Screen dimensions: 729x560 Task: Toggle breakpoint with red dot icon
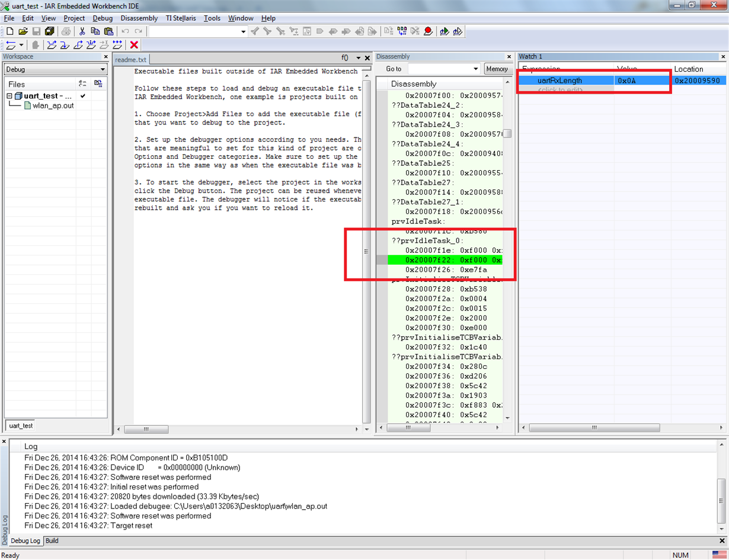coord(428,31)
